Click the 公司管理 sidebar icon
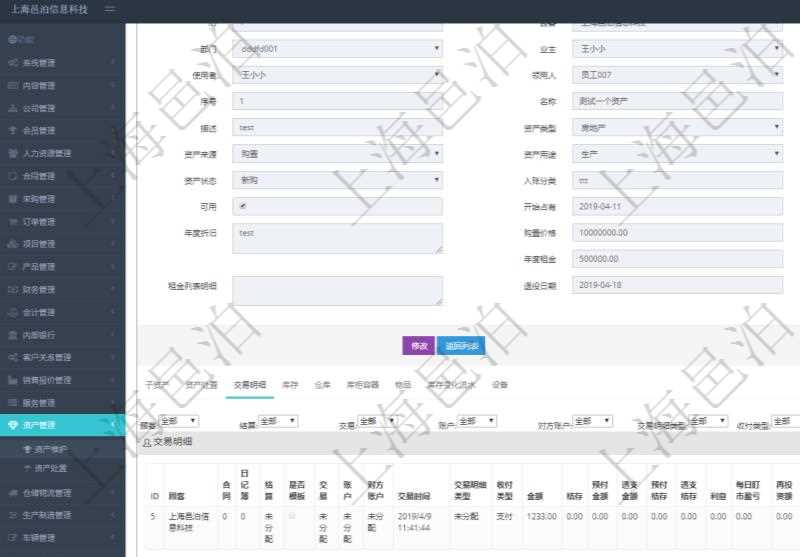Image resolution: width=800 pixels, height=557 pixels. click(13, 108)
